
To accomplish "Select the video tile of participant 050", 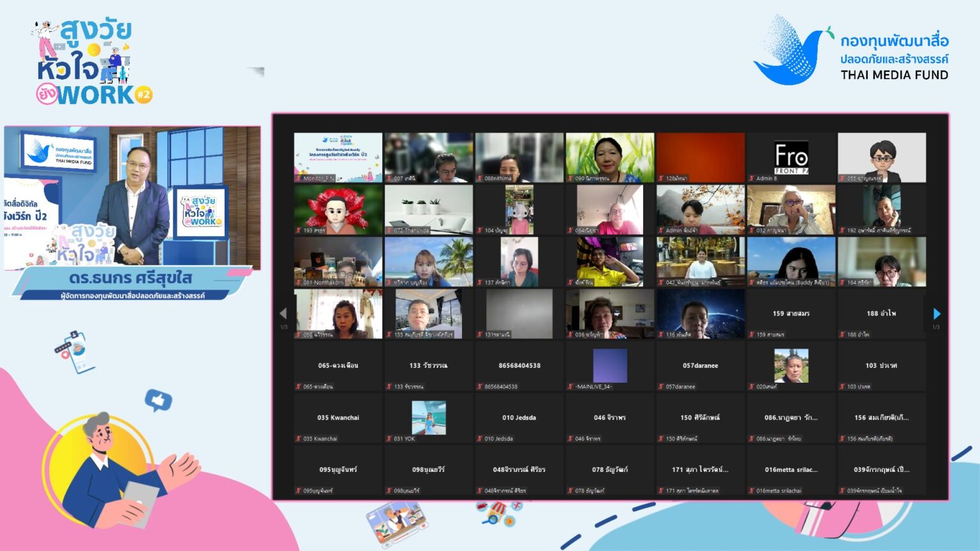I will tap(338, 314).
